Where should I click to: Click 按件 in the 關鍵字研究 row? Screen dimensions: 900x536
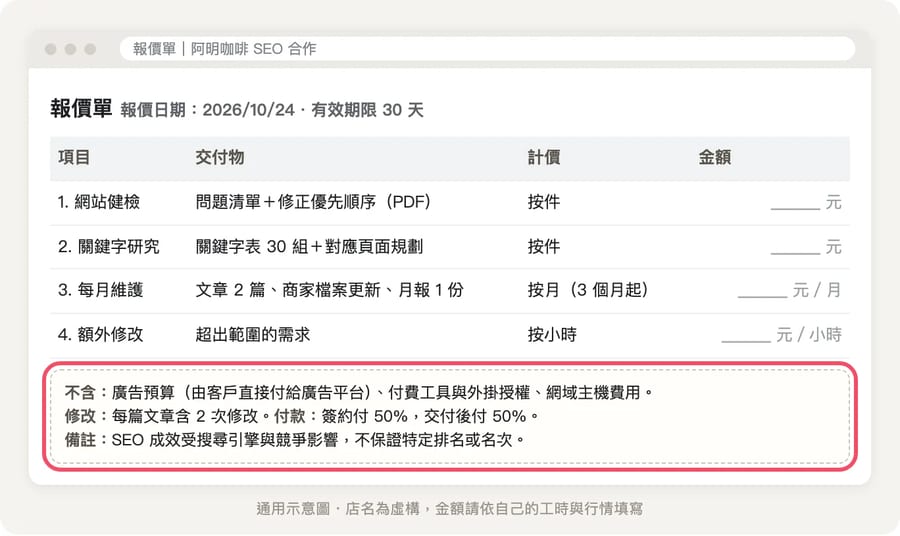pyautogui.click(x=544, y=247)
